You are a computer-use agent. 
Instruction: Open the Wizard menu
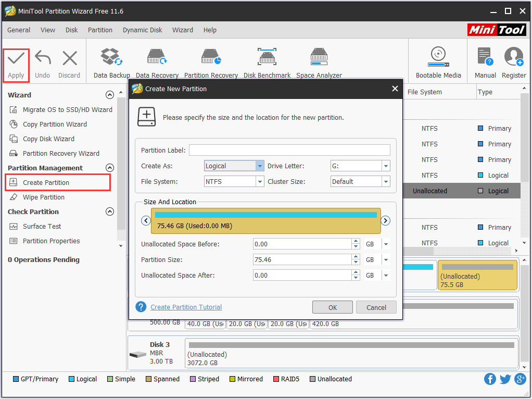click(x=183, y=30)
